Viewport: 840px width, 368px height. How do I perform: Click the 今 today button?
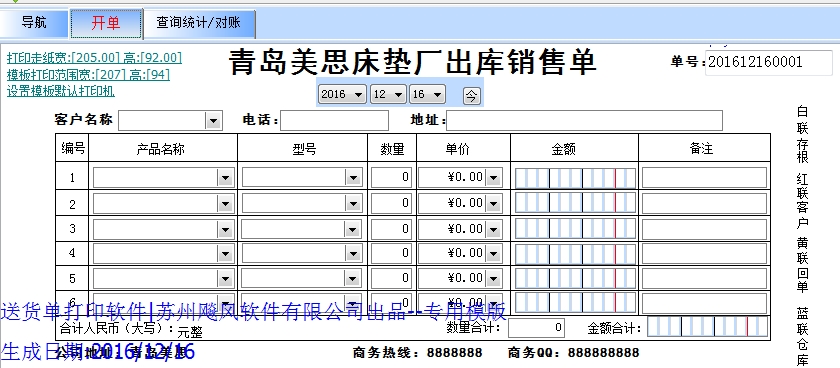[471, 95]
